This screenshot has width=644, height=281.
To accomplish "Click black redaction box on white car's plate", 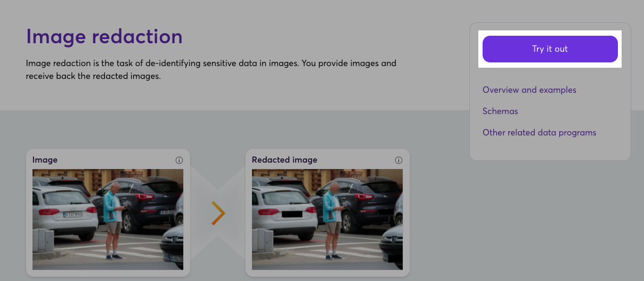I will tap(291, 214).
